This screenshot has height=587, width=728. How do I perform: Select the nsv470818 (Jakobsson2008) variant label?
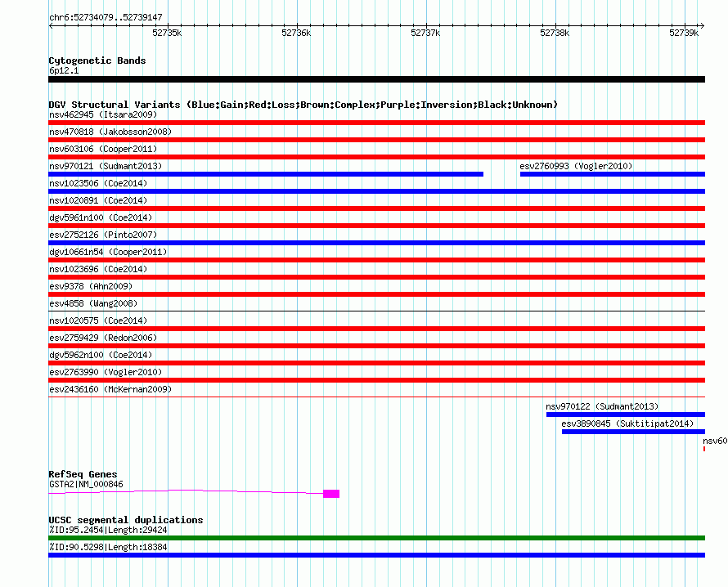coord(110,132)
